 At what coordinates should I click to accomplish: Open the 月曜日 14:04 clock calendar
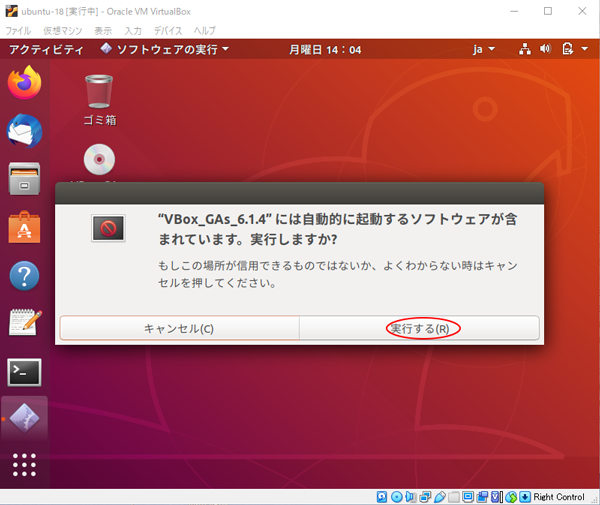[325, 50]
